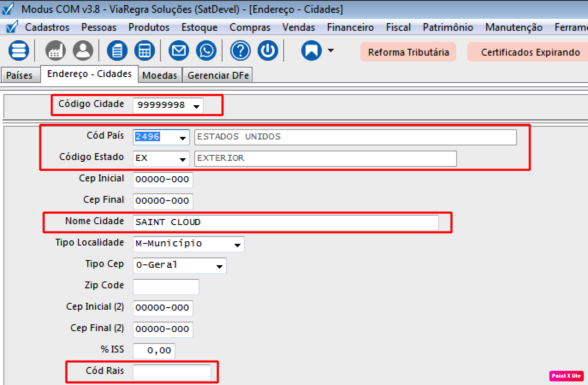The image size is (588, 385).
Task: Click the email envelope icon
Action: point(179,51)
